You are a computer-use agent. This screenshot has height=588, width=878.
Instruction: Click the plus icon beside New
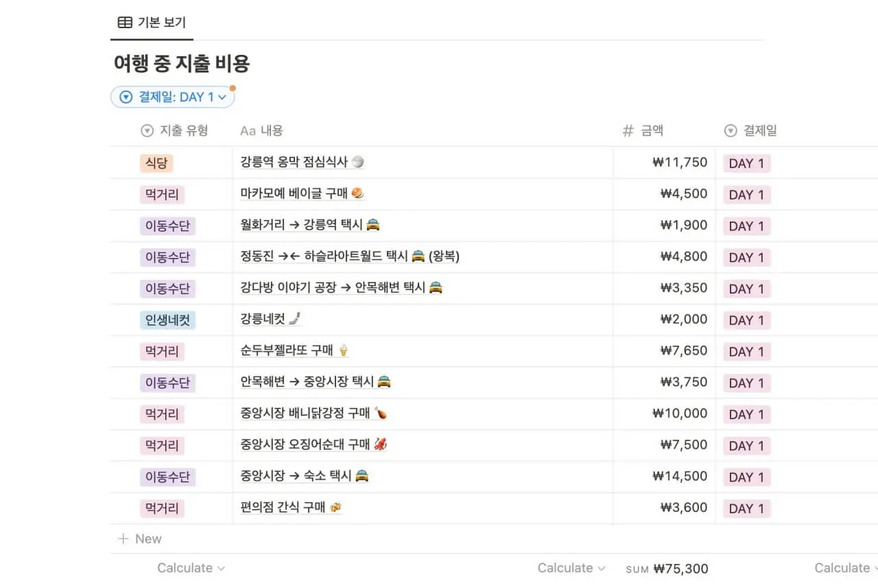(123, 539)
